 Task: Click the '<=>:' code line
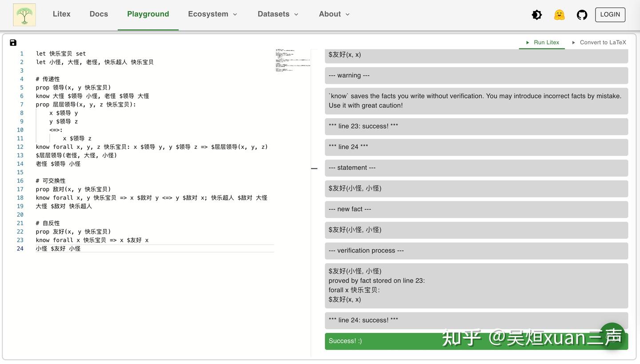56,130
